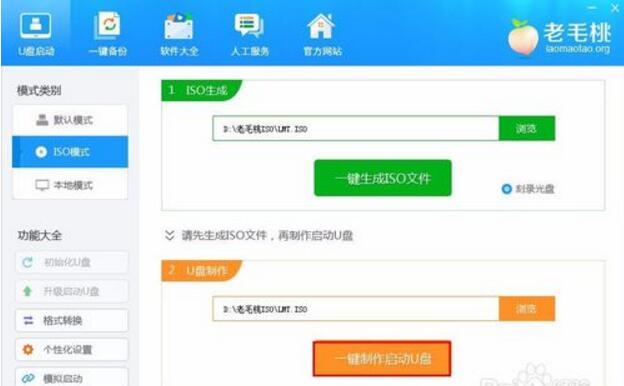Click the 格式转换 swap arrows icon
The image size is (624, 386).
[28, 320]
